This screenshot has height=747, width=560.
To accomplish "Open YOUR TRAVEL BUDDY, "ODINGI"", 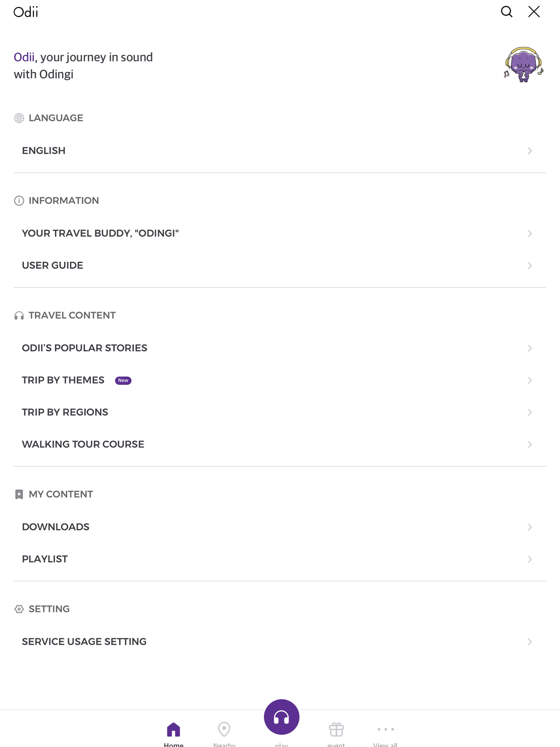I will point(100,233).
